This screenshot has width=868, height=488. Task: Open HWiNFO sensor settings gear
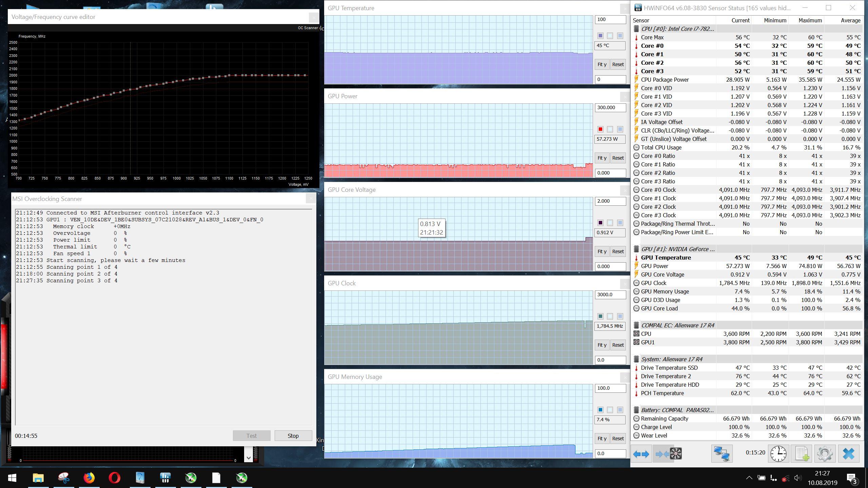(825, 454)
